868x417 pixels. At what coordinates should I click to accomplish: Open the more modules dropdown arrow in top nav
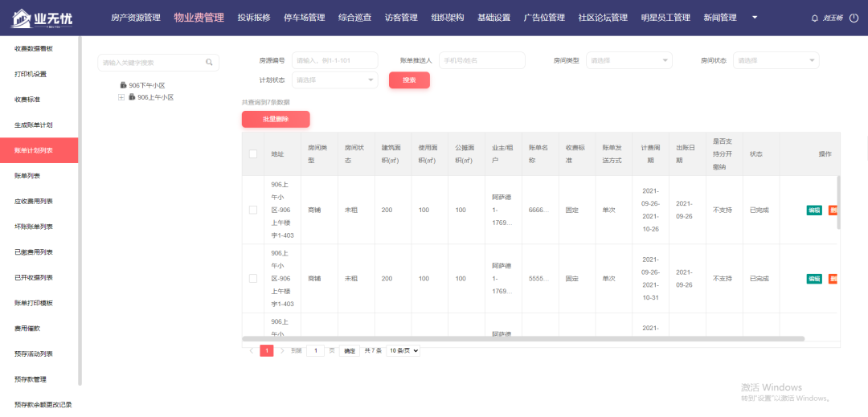[755, 18]
